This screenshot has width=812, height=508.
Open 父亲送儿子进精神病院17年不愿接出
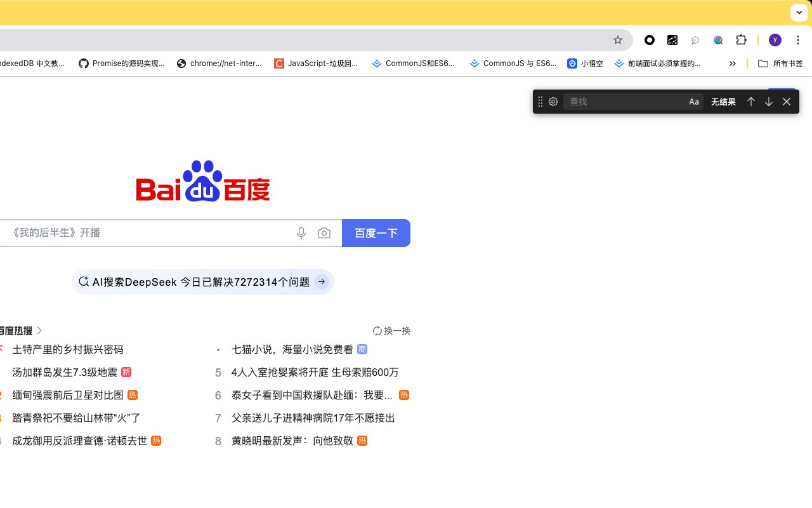pyautogui.click(x=313, y=418)
